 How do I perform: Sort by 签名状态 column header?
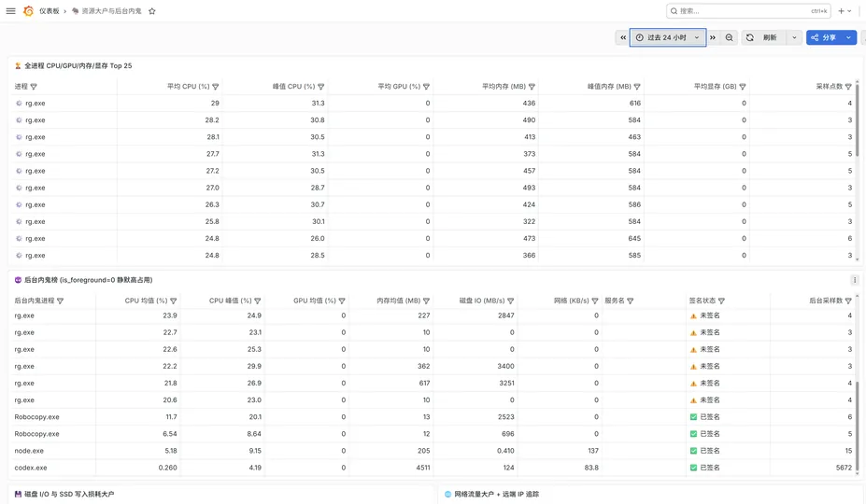pos(702,301)
